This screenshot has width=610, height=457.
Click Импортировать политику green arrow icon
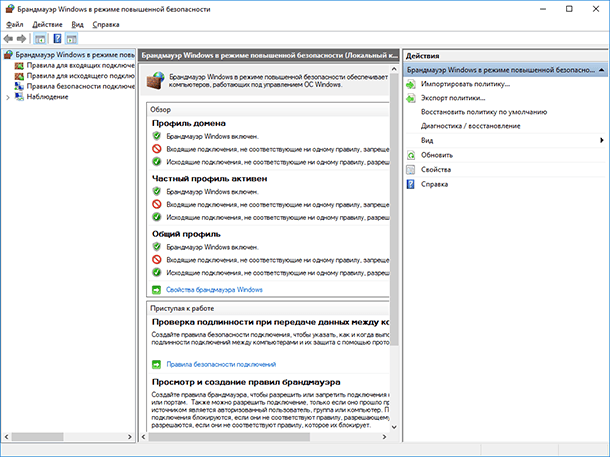coord(411,84)
